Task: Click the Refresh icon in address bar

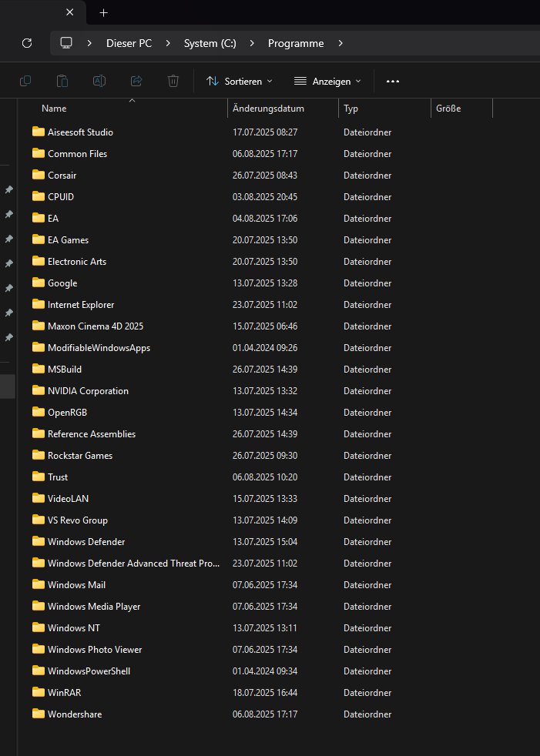Action: click(x=27, y=43)
